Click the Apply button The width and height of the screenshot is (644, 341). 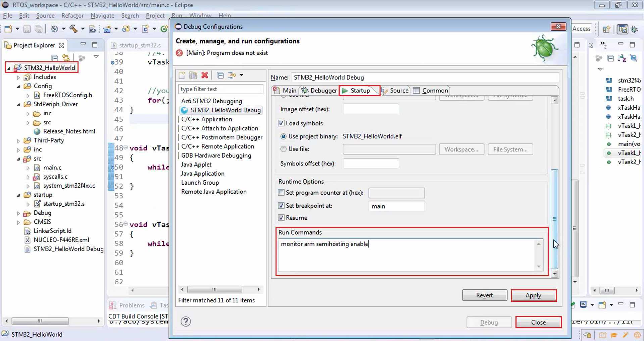534,295
